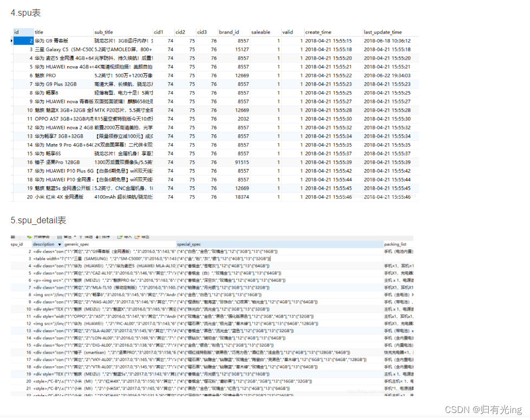Select the highlighted id cell 2 in spu table

[x=23, y=41]
